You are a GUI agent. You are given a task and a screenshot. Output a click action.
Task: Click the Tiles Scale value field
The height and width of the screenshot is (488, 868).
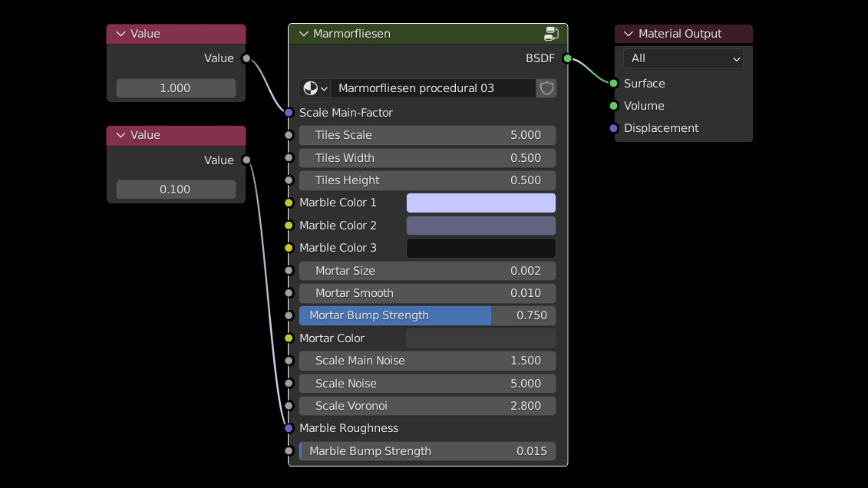[x=427, y=135]
